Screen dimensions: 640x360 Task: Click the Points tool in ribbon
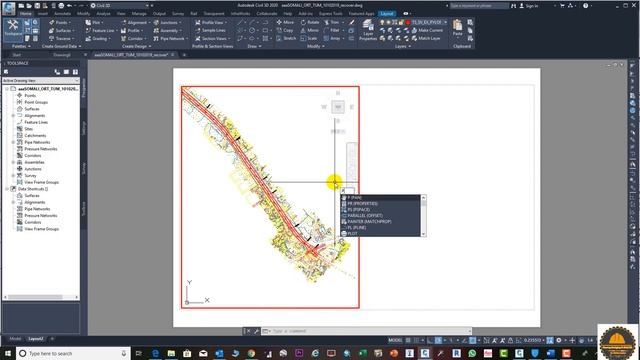60,22
